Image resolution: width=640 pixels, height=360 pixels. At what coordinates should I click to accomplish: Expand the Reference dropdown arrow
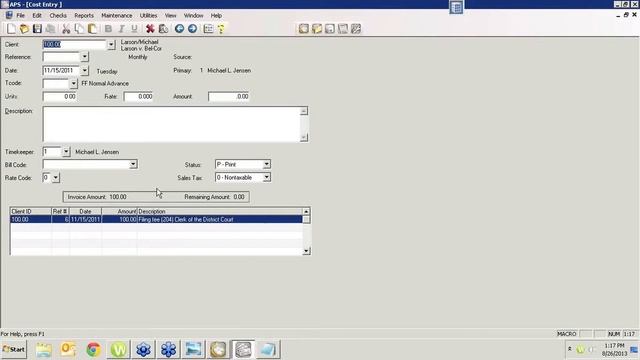(84, 57)
